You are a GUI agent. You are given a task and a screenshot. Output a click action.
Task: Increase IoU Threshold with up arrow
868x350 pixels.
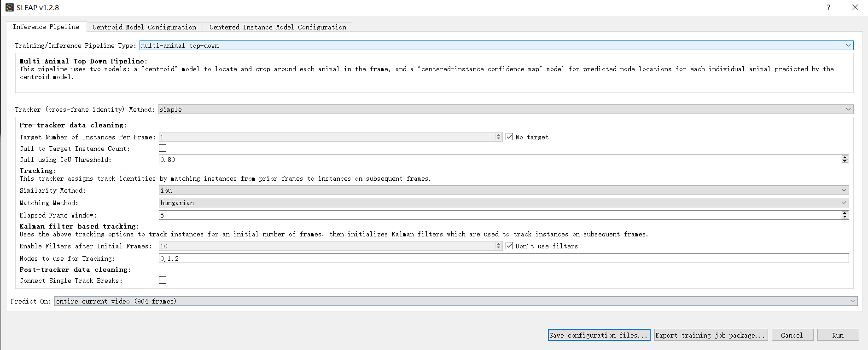[845, 157]
